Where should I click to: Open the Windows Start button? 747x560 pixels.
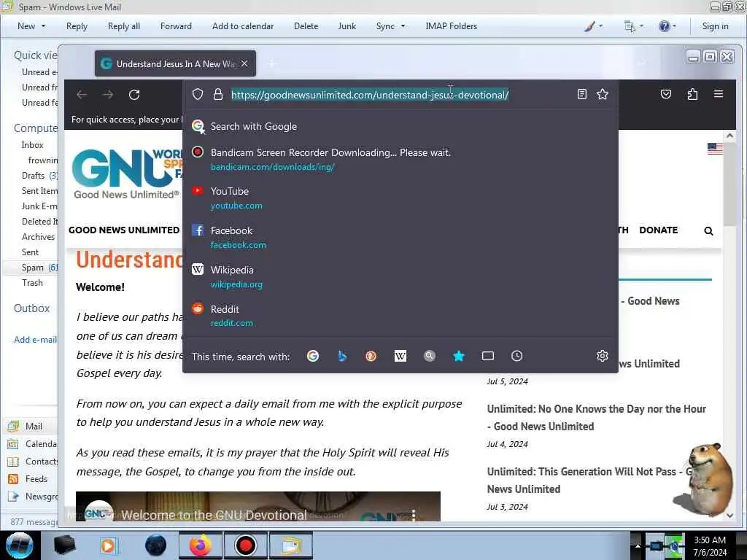coord(20,545)
